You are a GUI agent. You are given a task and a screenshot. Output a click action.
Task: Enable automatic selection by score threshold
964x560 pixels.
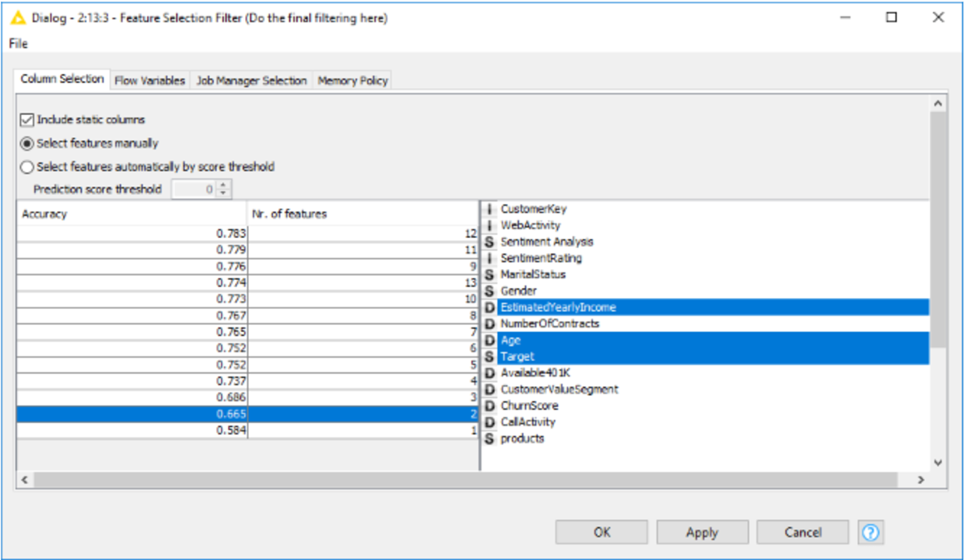27,166
